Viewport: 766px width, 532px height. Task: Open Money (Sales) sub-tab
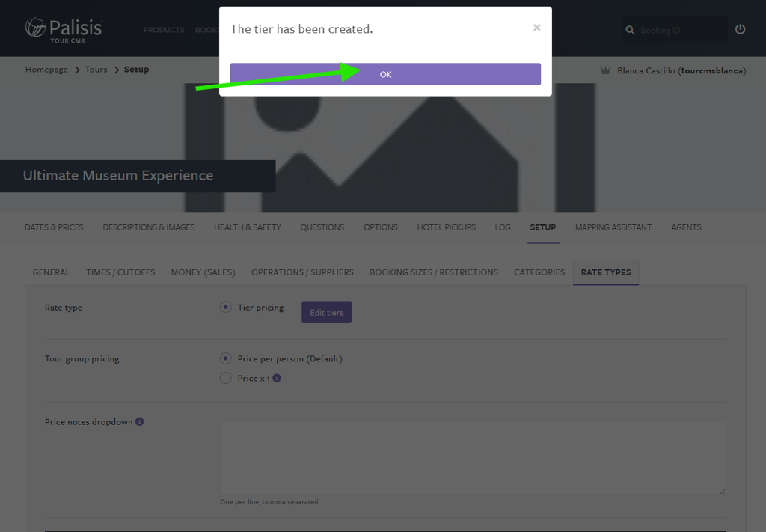[x=203, y=272]
